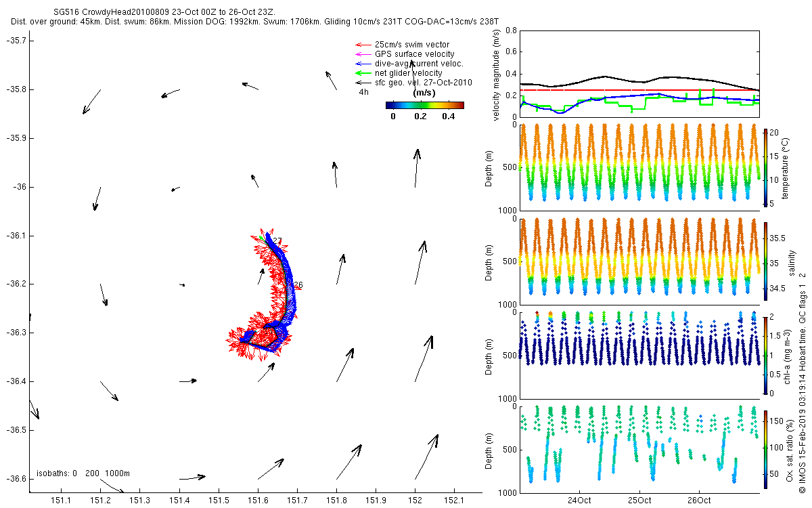Viewport: 812px width, 508px height.
Task: Click the velocity (m/s) horizontal colorbar
Action: tap(424, 105)
